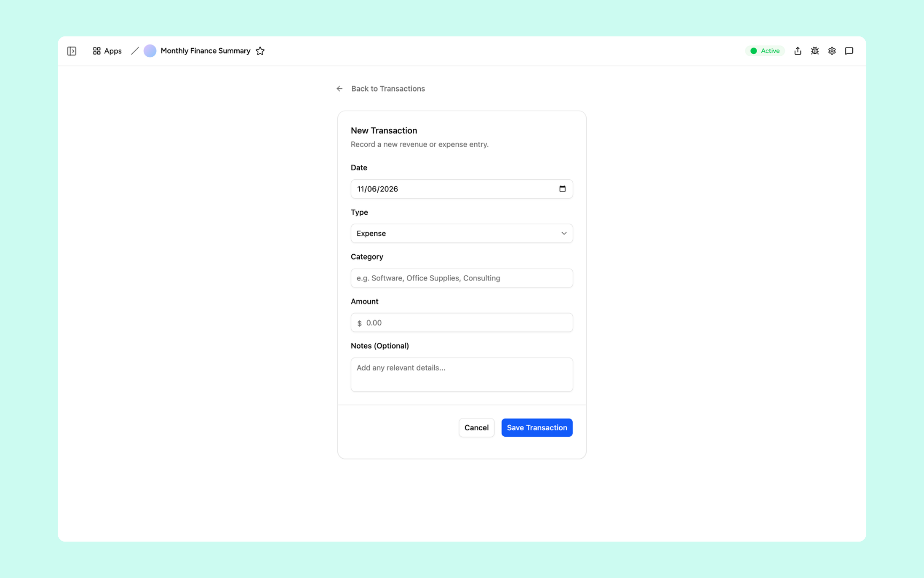924x578 pixels.
Task: Click in the Notes text area
Action: click(461, 375)
